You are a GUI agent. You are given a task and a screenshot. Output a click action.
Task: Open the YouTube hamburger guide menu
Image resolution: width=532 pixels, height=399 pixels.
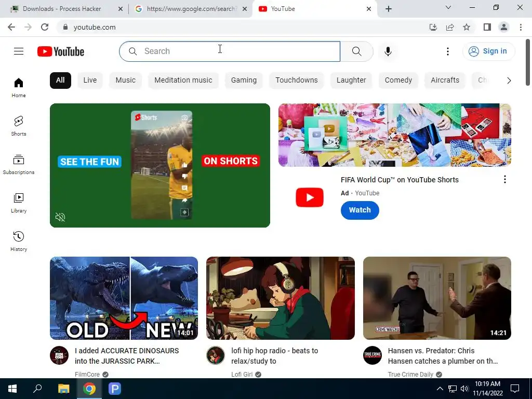coord(19,51)
